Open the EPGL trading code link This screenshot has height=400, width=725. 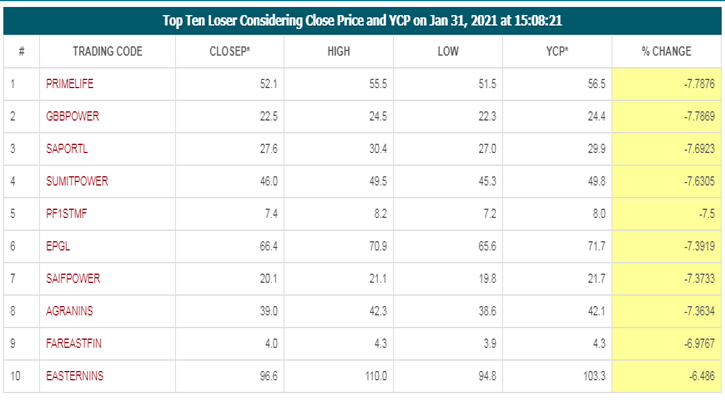[x=56, y=243]
